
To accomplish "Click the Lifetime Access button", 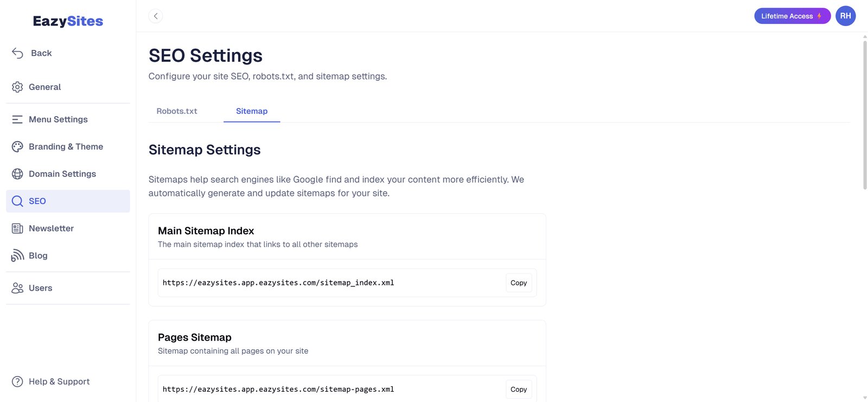I will pos(792,16).
